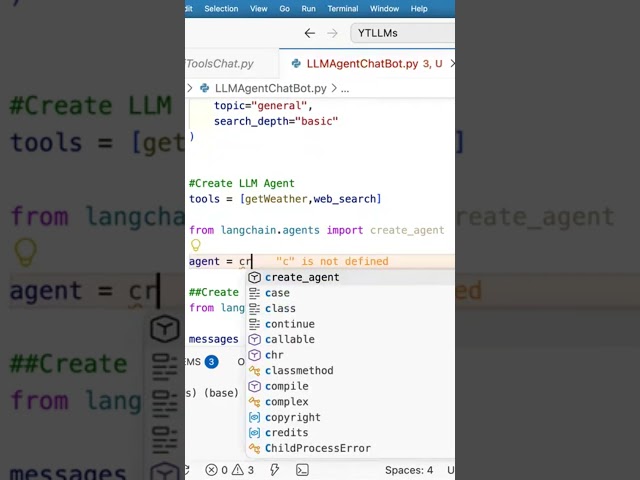Click breadcrumb Python file icon
The height and width of the screenshot is (480, 640).
click(204, 88)
